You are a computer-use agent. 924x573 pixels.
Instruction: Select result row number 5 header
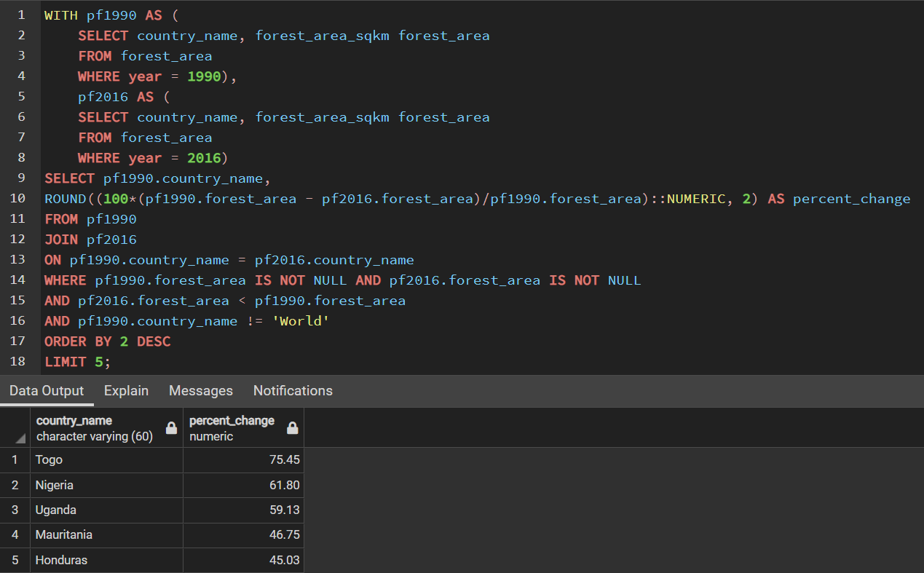15,560
